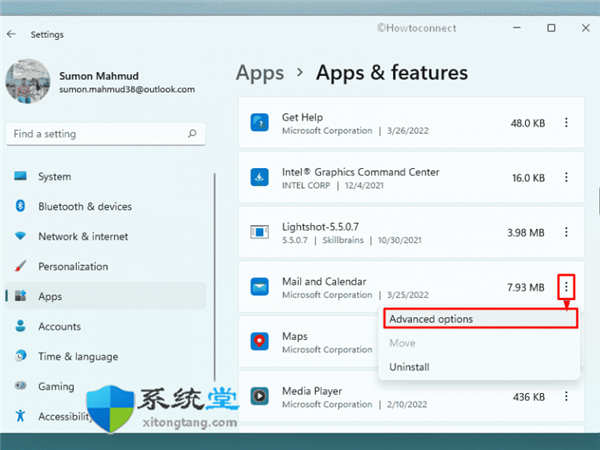The height and width of the screenshot is (450, 600).
Task: Open the Sumon Mahmud profile picture
Action: [28, 81]
